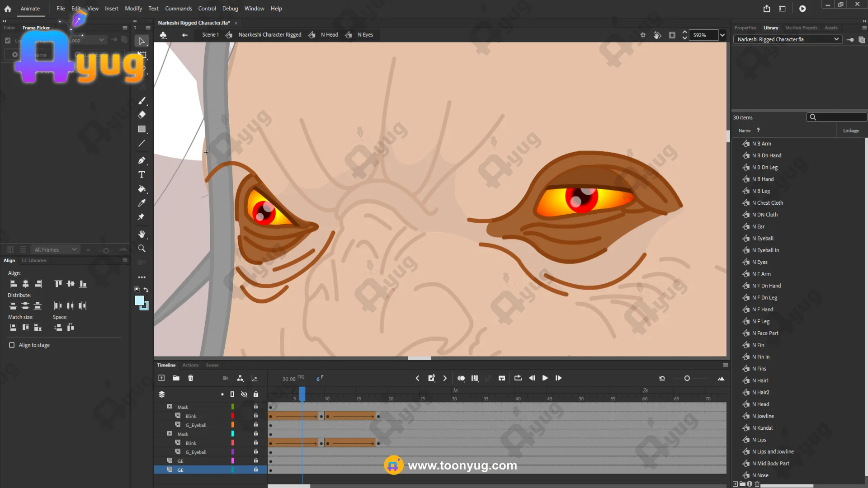Activate the Hand tool

pyautogui.click(x=142, y=234)
